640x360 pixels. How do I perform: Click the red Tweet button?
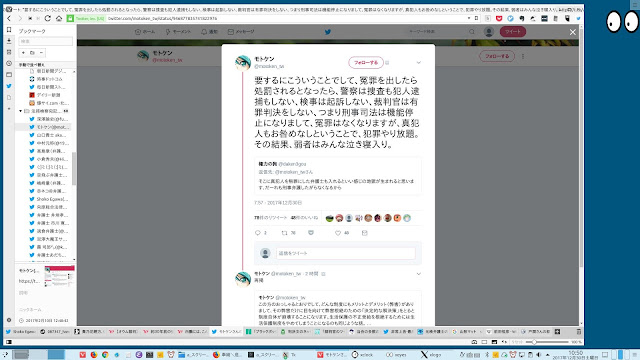(x=513, y=31)
